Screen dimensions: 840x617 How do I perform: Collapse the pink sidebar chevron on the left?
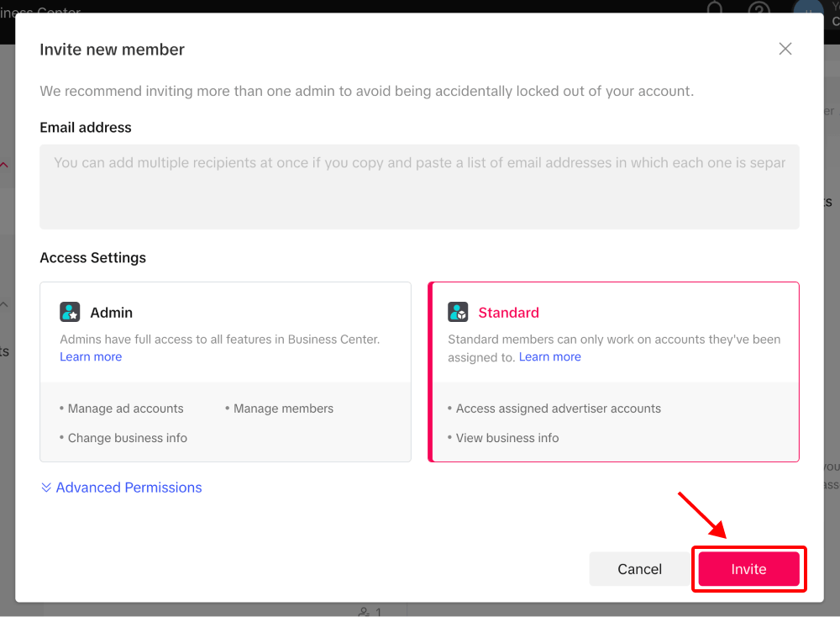[x=3, y=165]
